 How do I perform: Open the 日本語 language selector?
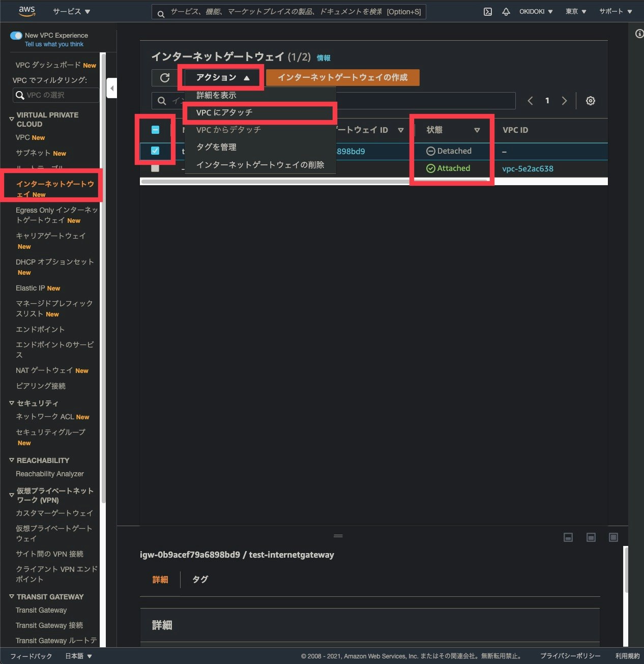[78, 656]
